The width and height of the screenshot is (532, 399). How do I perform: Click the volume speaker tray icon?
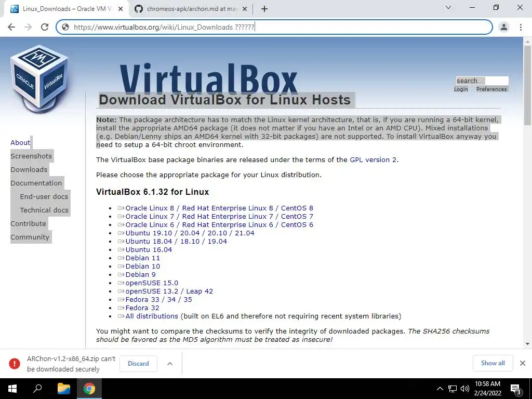coord(465,389)
